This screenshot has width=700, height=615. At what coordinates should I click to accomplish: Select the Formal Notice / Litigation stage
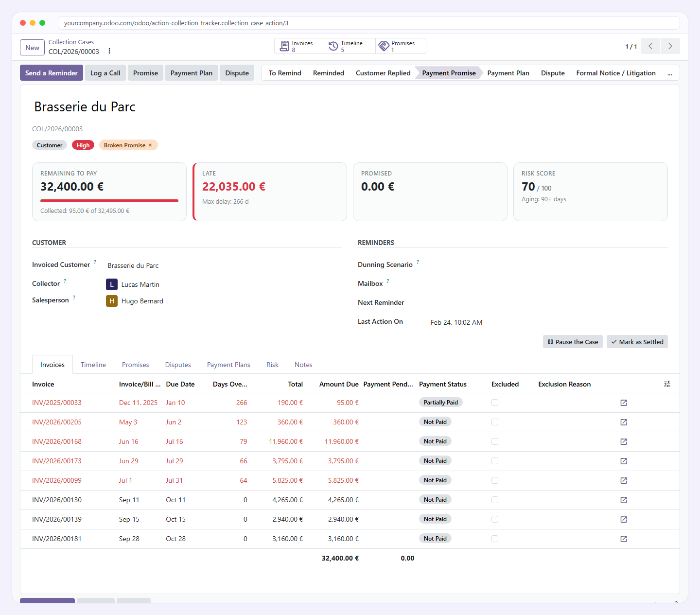click(616, 73)
